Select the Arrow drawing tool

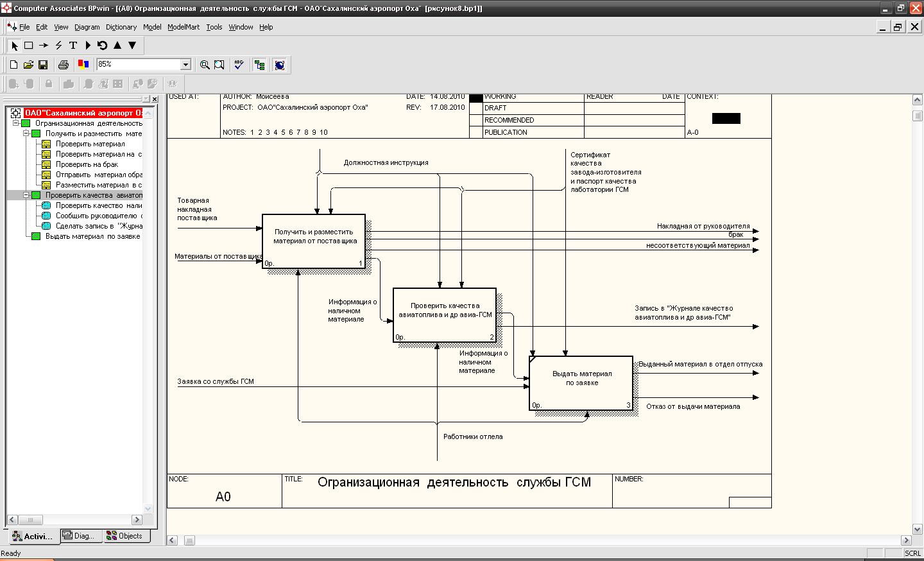click(44, 46)
